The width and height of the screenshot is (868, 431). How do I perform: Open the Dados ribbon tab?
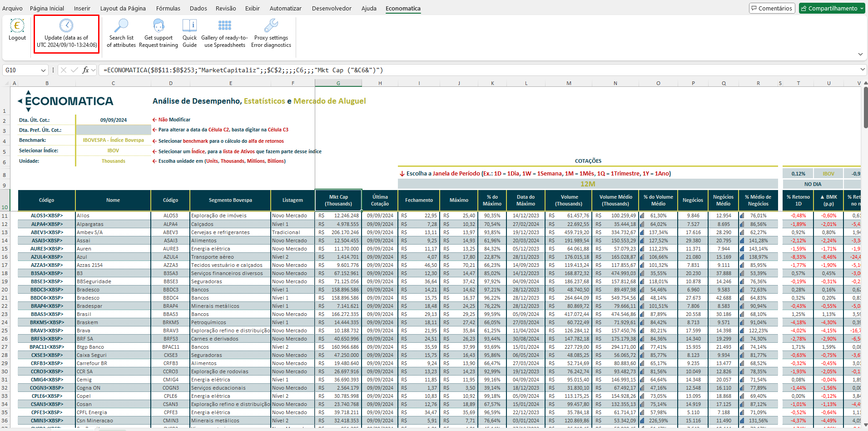pos(198,8)
